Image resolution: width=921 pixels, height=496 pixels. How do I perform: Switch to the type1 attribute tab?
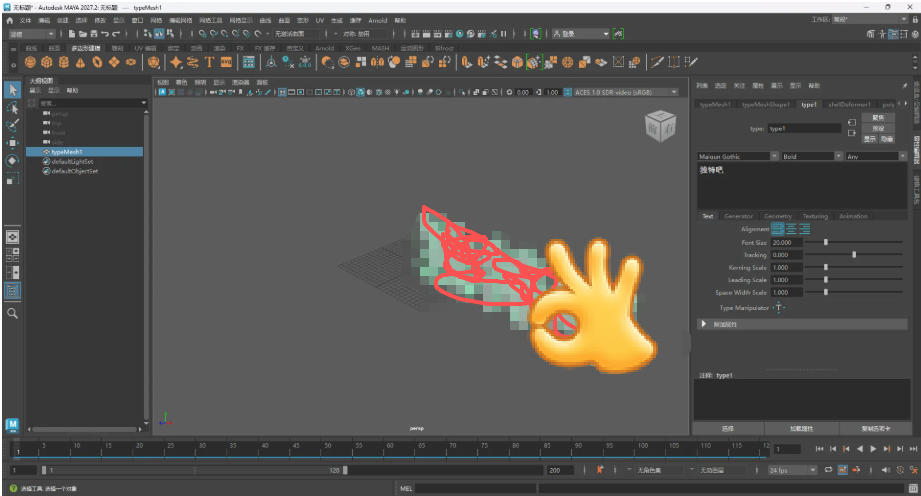point(809,105)
